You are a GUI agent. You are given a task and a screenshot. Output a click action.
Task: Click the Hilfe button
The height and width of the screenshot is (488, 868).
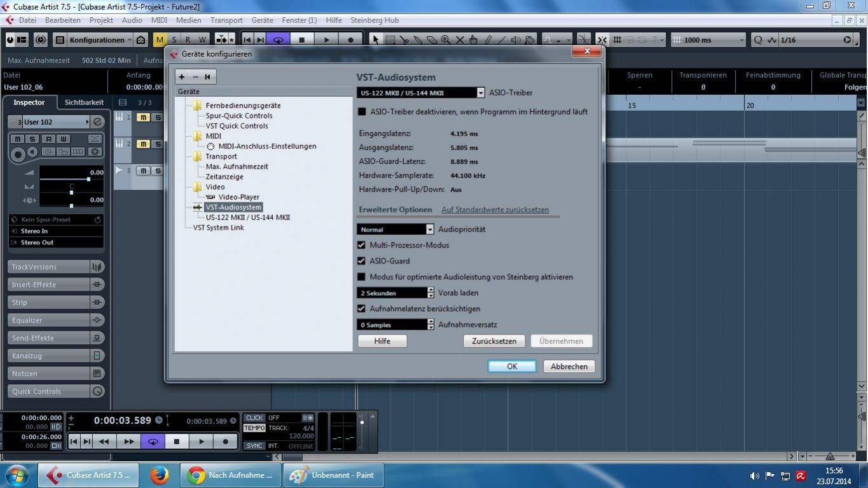pos(382,341)
